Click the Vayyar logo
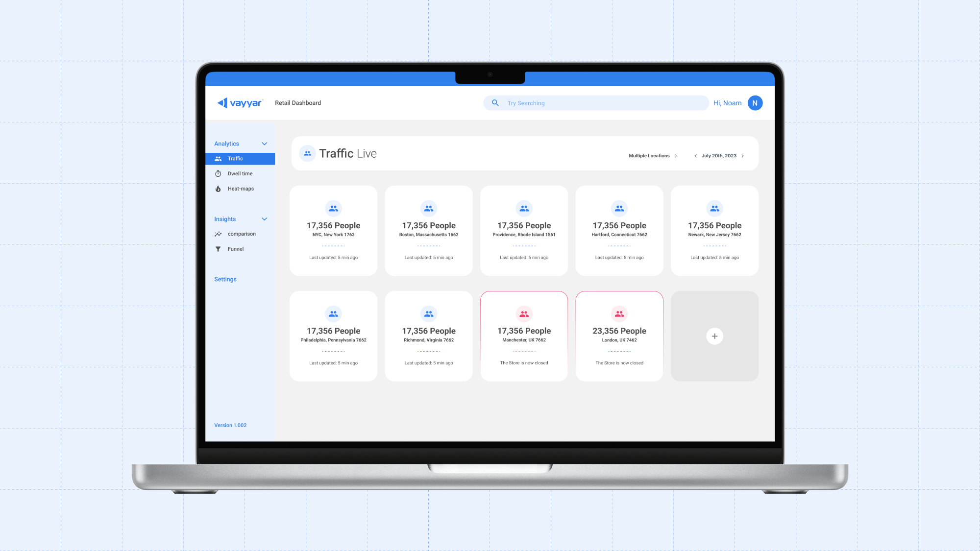Image resolution: width=980 pixels, height=551 pixels. tap(240, 103)
